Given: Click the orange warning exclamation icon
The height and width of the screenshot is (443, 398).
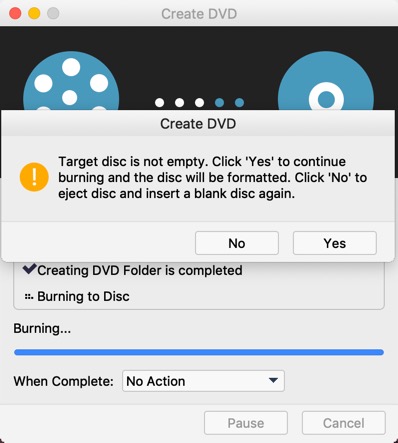Looking at the screenshot, I should click(34, 177).
